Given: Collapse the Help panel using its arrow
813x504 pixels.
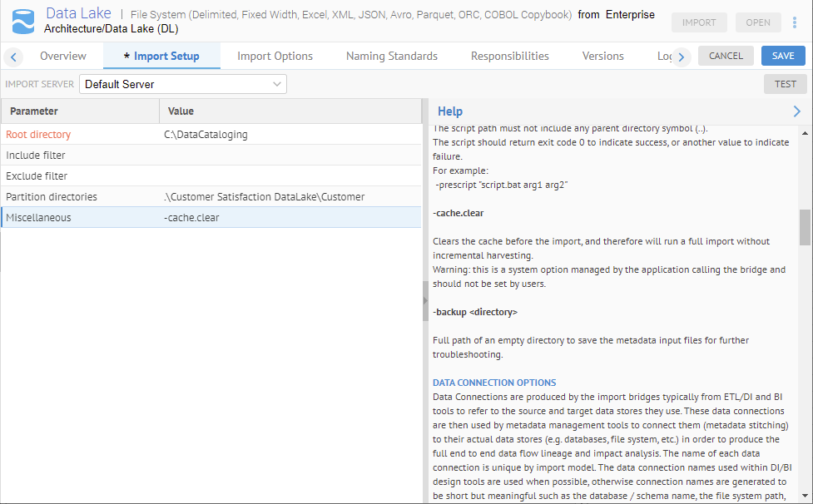Looking at the screenshot, I should coord(796,111).
